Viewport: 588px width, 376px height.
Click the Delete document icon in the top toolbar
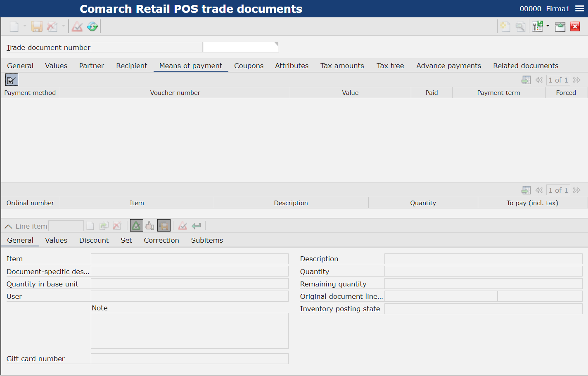(52, 27)
